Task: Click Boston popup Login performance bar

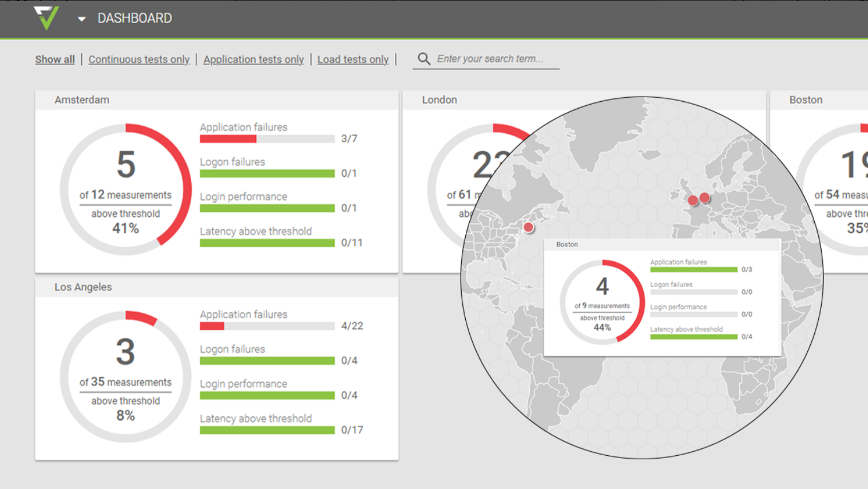Action: click(x=693, y=314)
